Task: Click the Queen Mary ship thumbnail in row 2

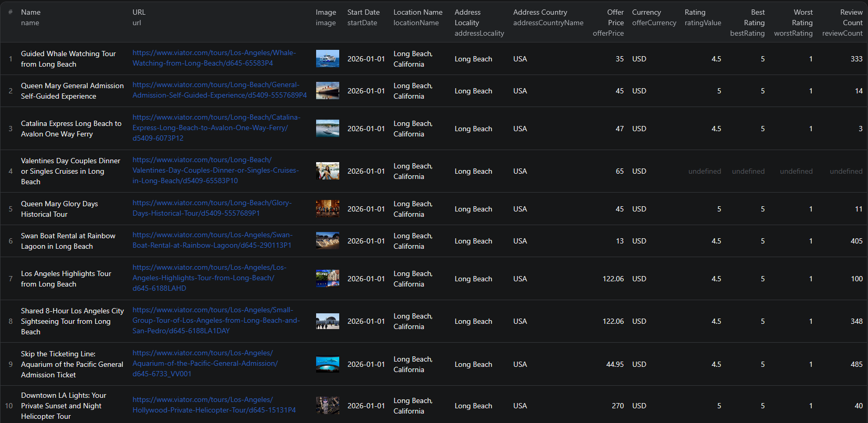Action: [327, 91]
